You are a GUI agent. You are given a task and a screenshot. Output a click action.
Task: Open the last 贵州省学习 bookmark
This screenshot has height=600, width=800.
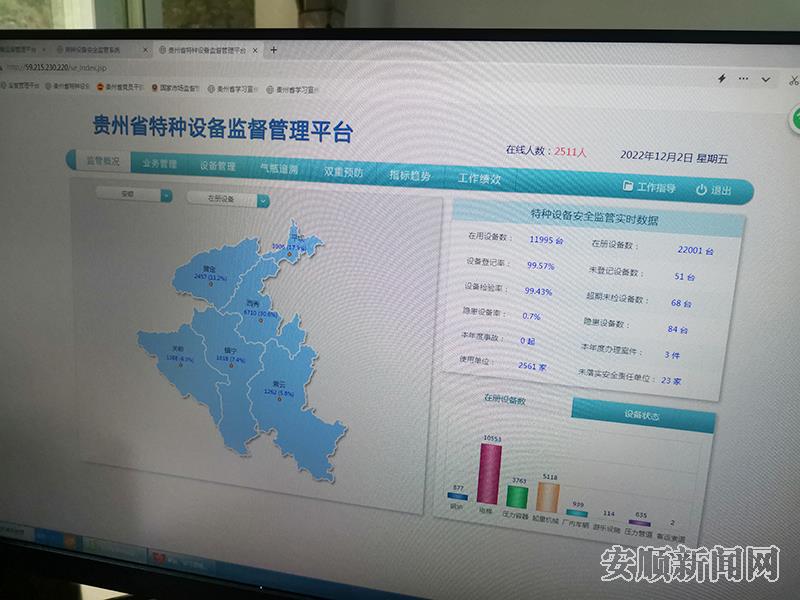[x=292, y=90]
